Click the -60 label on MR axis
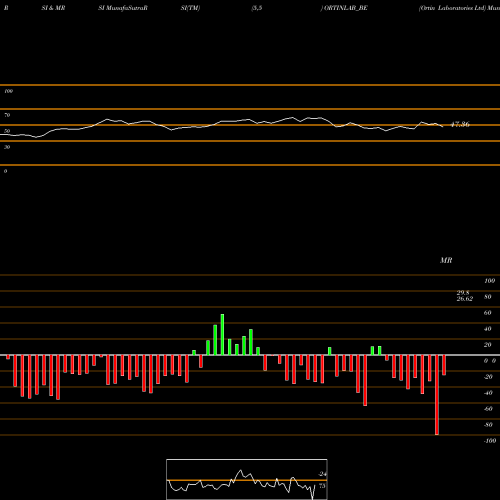Viewport: 500px width, 500px height. pyautogui.click(x=488, y=409)
